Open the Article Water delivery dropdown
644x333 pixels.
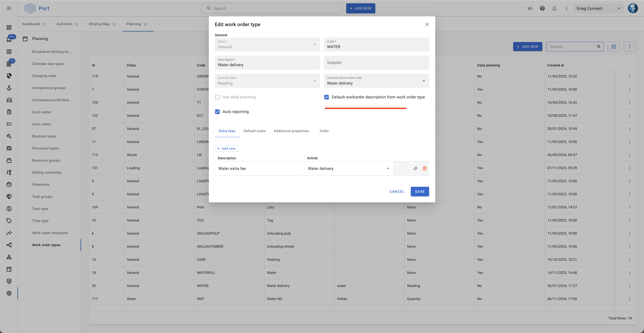(388, 168)
